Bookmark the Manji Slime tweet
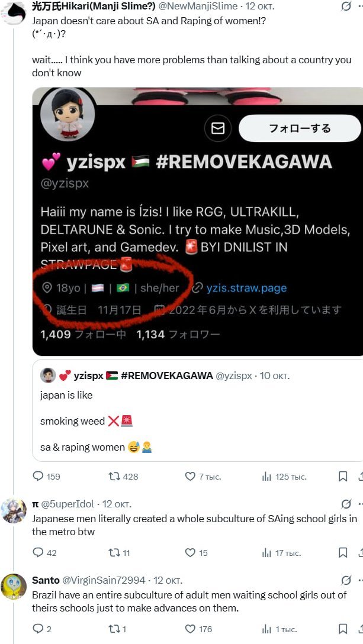Viewport: 363px width, 644px height. [x=343, y=477]
